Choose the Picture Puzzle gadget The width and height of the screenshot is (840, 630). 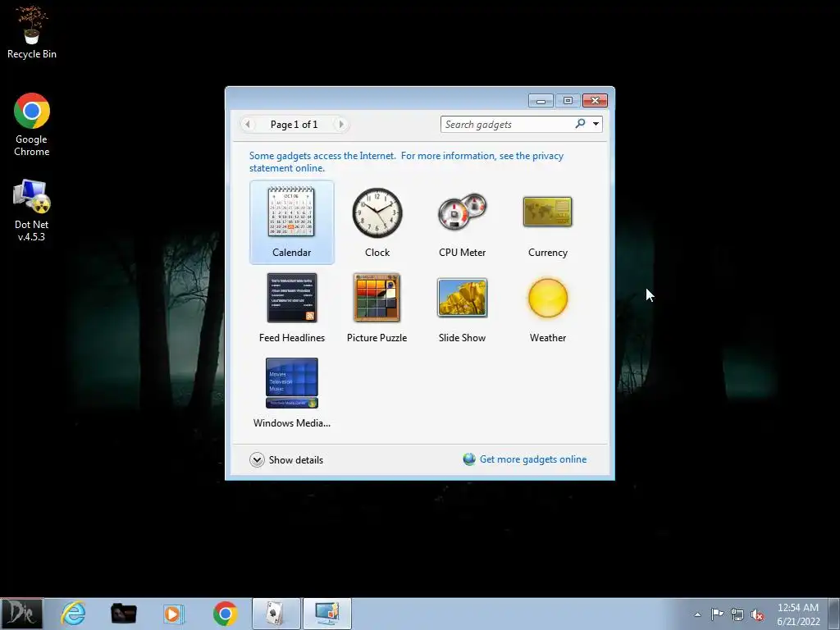377,298
